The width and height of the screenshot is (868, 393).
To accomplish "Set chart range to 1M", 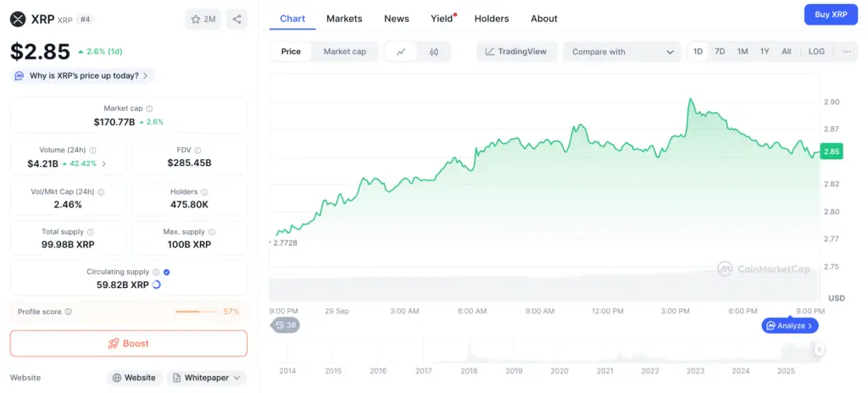I will click(x=743, y=52).
